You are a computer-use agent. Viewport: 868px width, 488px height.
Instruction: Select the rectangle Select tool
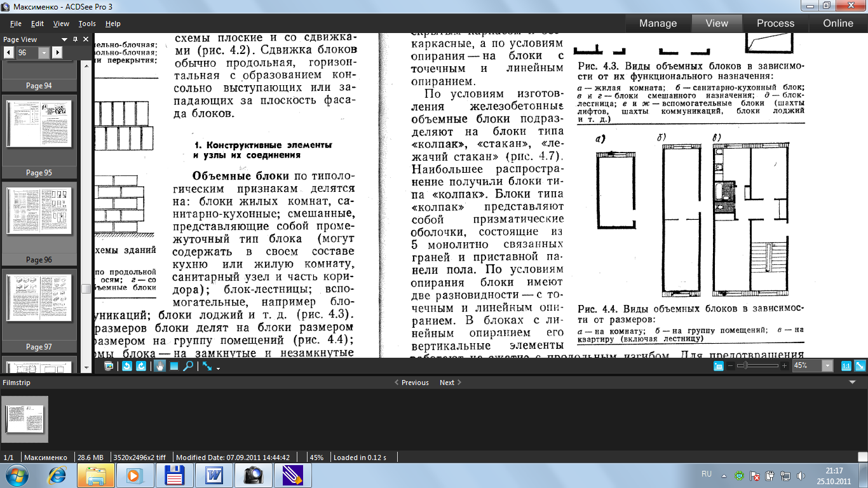click(x=173, y=366)
